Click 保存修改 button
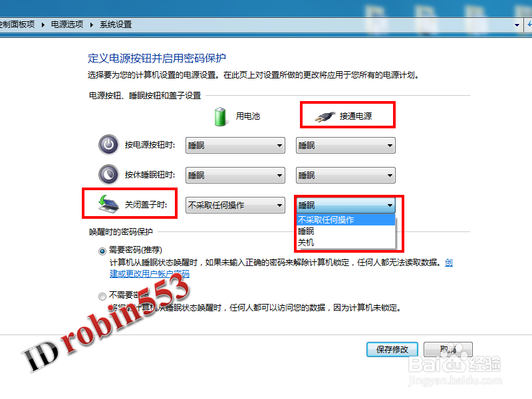This screenshot has height=399, width=532. point(392,350)
